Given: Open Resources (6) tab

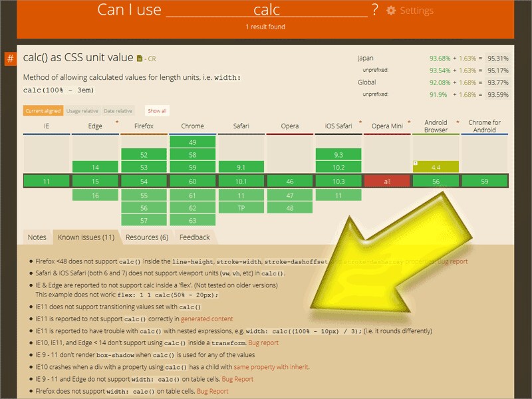Looking at the screenshot, I should (x=147, y=237).
